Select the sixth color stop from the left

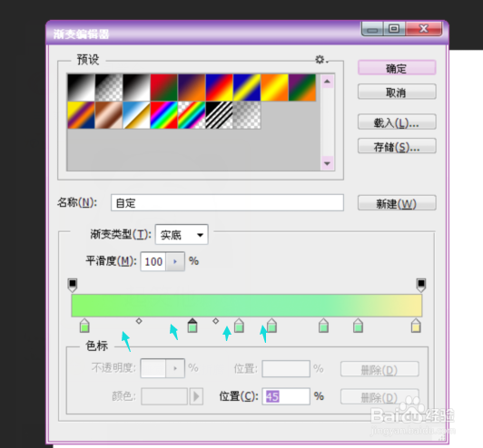coord(358,326)
